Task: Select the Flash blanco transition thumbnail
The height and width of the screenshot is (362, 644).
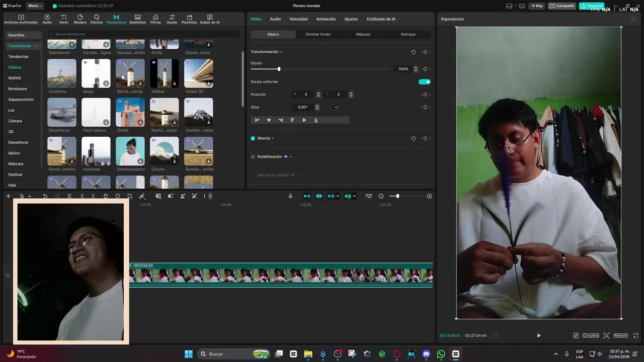Action: click(96, 112)
